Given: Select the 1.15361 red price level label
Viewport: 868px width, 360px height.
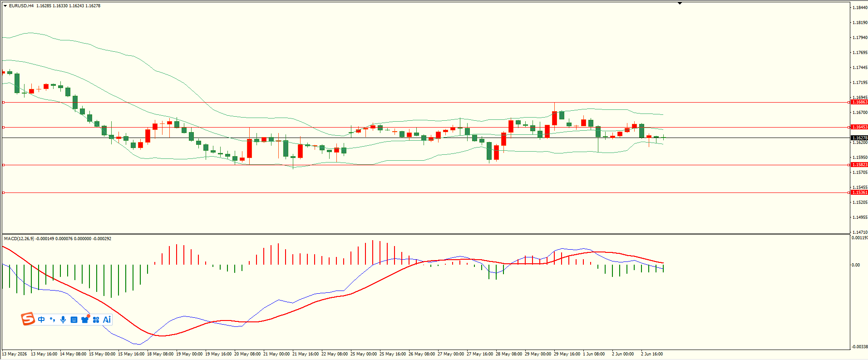Looking at the screenshot, I should coord(859,192).
